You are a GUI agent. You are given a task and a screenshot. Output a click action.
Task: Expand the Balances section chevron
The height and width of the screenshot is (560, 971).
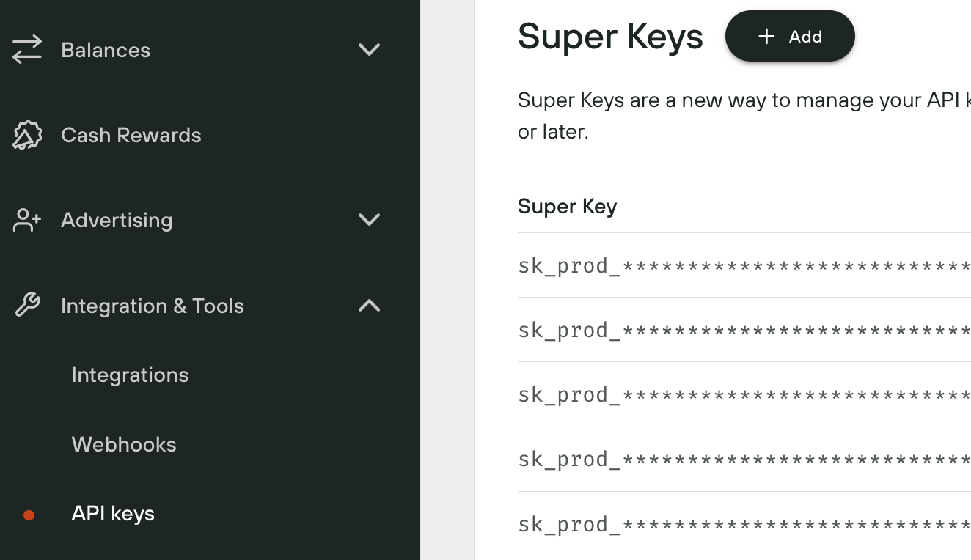click(369, 49)
